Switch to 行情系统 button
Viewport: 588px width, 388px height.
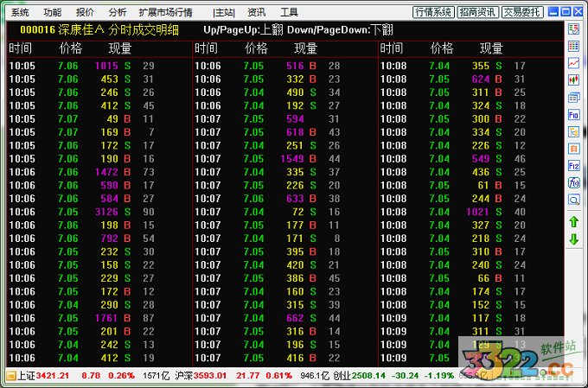(x=433, y=12)
